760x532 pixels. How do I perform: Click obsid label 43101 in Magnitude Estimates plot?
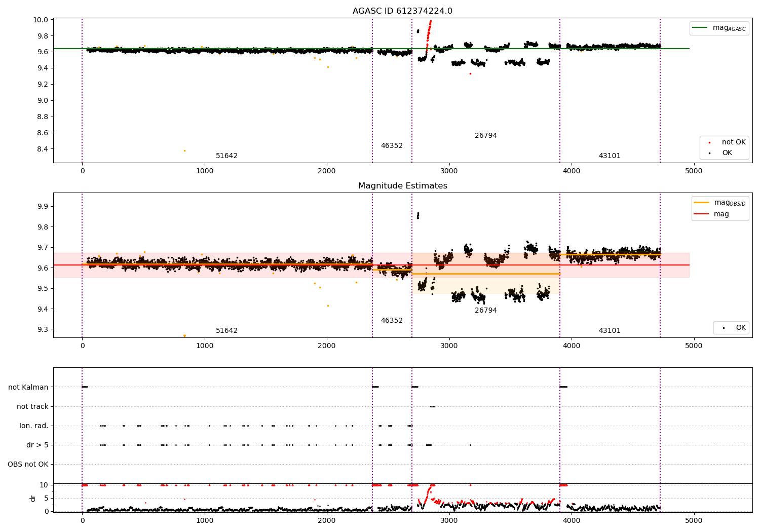click(610, 331)
